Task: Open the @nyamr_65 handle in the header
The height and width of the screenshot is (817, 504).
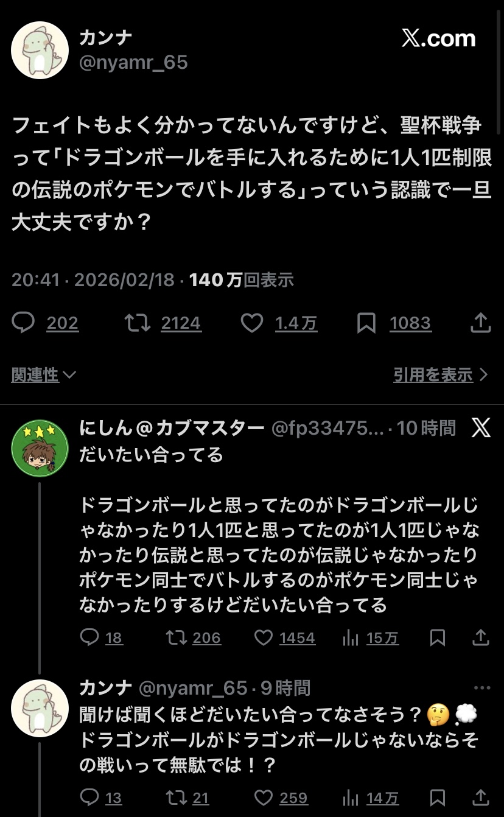Action: pos(133,62)
